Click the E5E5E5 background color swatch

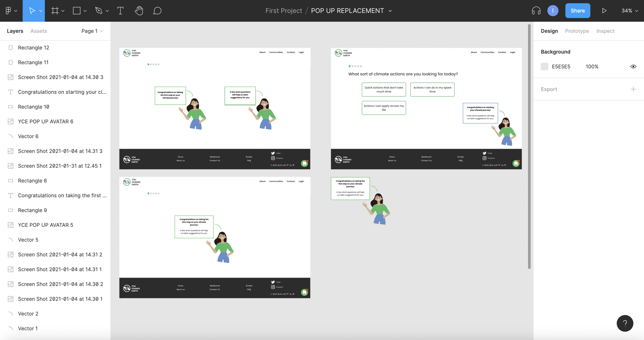tap(545, 66)
